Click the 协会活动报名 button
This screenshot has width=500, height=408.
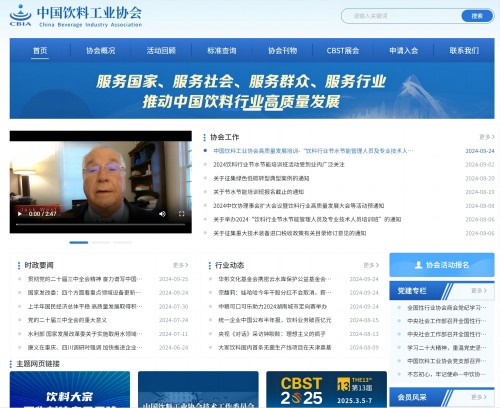click(x=442, y=265)
